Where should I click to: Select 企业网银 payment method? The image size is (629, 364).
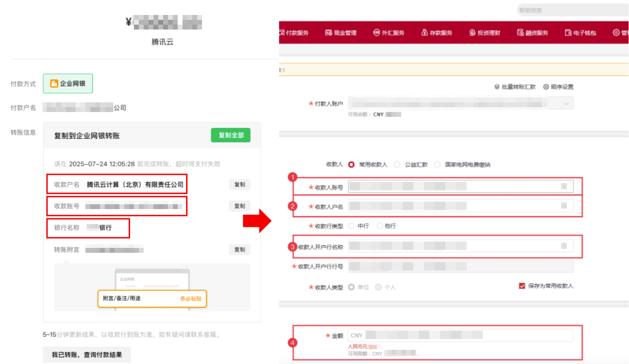coord(68,84)
